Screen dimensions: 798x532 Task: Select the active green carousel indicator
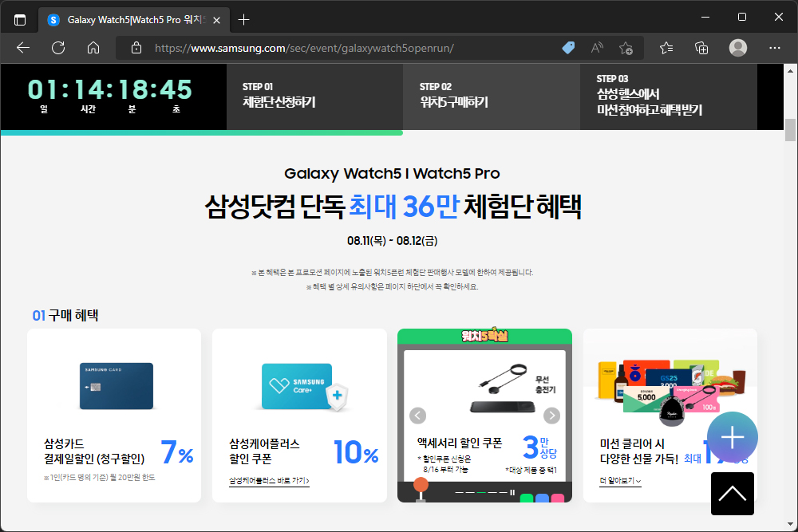coord(481,492)
